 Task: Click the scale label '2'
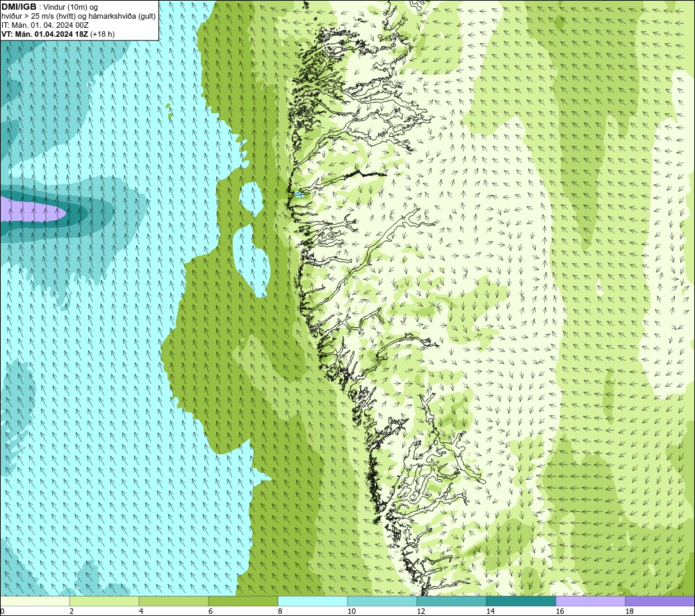72,611
